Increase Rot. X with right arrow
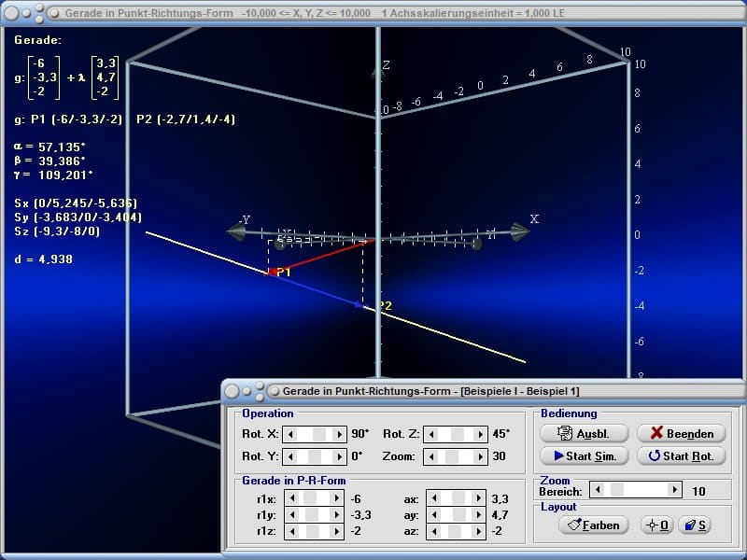Image resolution: width=747 pixels, height=560 pixels. coord(339,434)
